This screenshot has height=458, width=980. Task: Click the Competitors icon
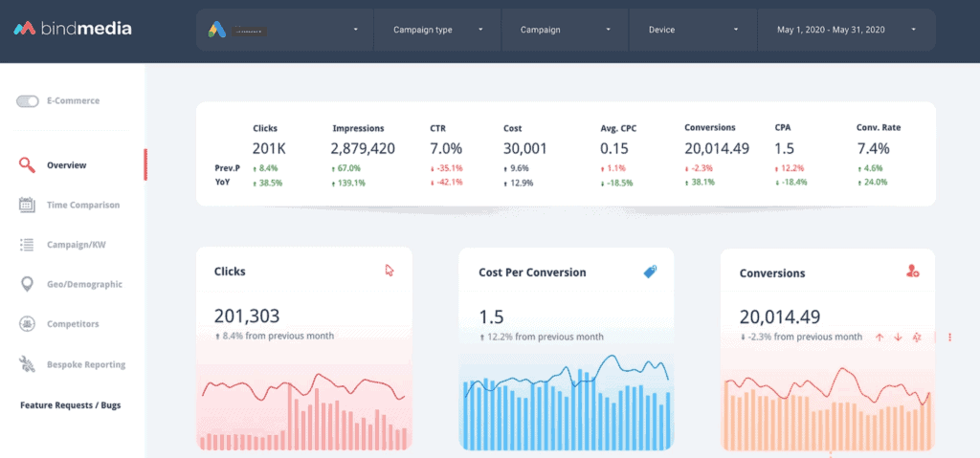pos(27,324)
